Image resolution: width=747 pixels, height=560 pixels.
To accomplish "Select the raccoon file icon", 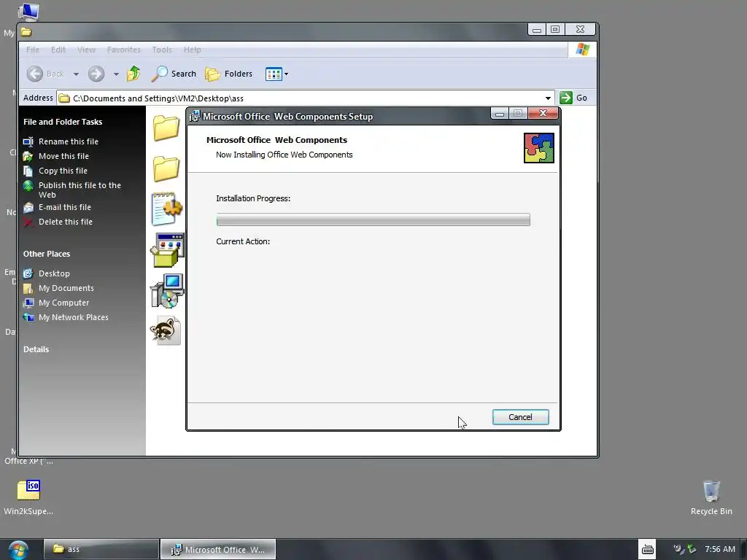I will pos(166,330).
